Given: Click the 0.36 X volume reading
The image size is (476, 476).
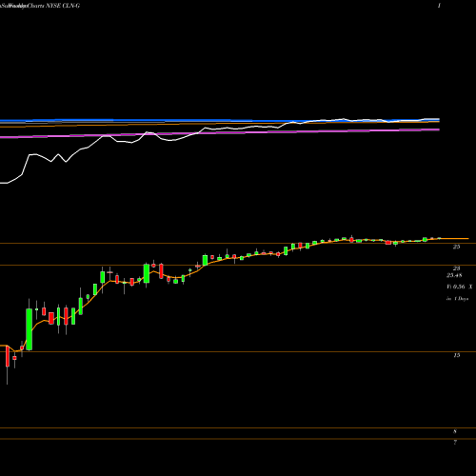Looking at the screenshot, I should pos(463,287).
